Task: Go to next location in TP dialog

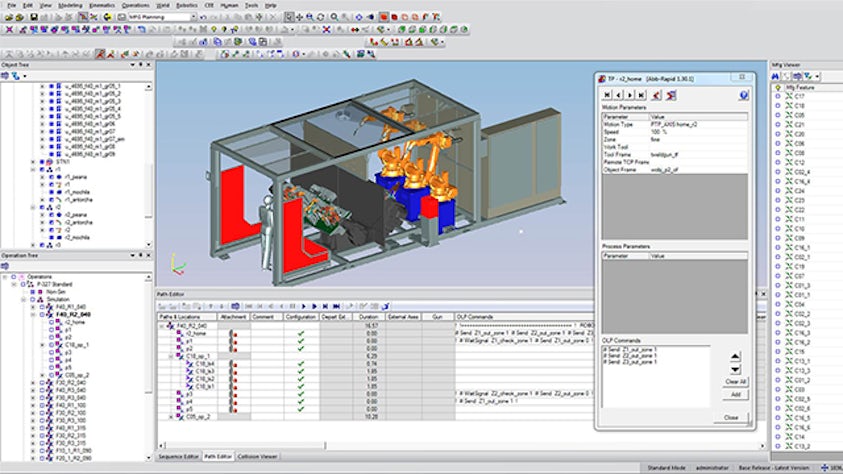Action: coord(630,95)
